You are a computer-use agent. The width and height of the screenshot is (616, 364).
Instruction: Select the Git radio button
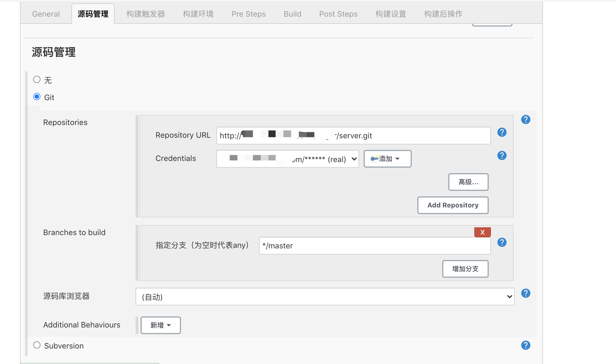tap(37, 97)
